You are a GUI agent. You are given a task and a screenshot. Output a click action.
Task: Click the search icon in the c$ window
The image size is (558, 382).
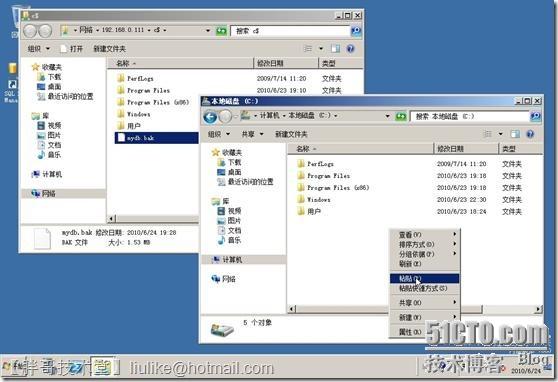coord(356,31)
